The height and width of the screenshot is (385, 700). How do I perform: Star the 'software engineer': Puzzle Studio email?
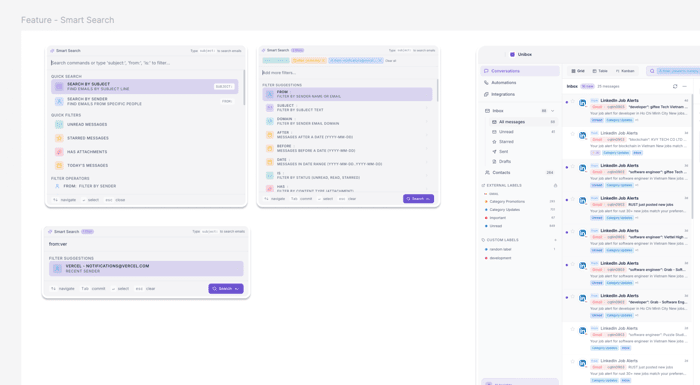click(x=573, y=329)
